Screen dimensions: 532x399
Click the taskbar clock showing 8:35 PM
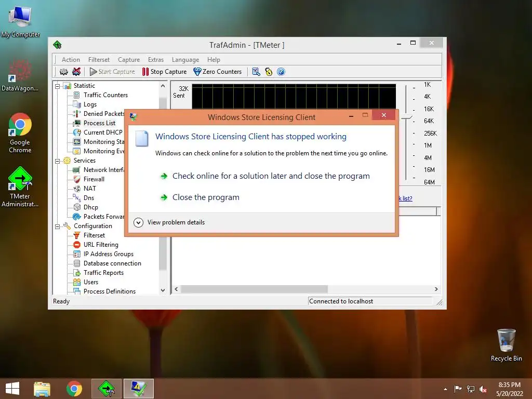[509, 389]
